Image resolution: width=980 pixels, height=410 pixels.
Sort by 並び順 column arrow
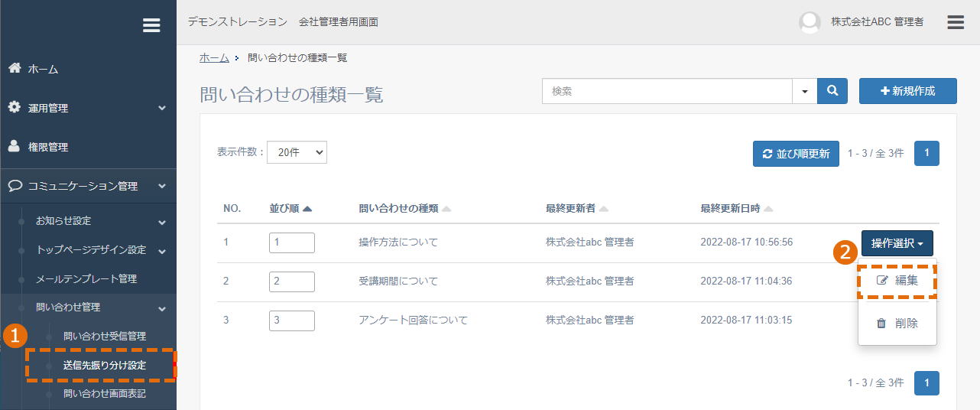tap(307, 209)
